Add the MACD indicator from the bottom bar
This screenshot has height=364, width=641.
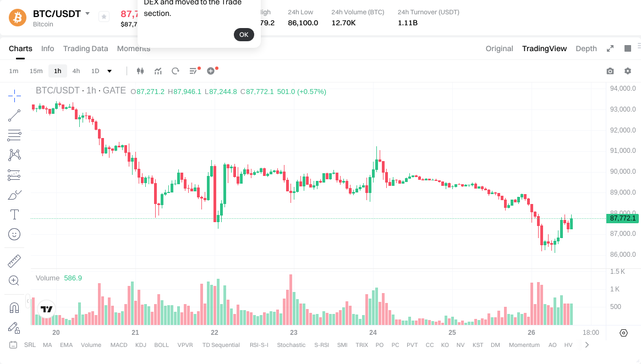click(x=118, y=345)
